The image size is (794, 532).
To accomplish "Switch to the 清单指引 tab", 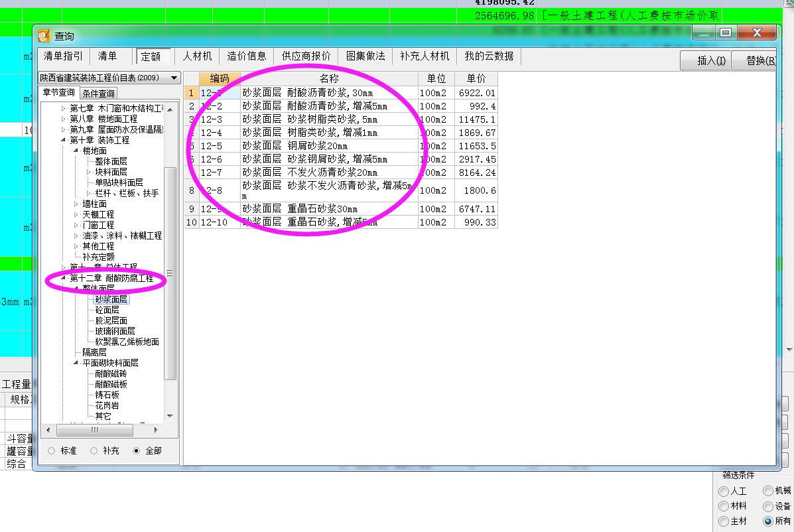I will (63, 56).
